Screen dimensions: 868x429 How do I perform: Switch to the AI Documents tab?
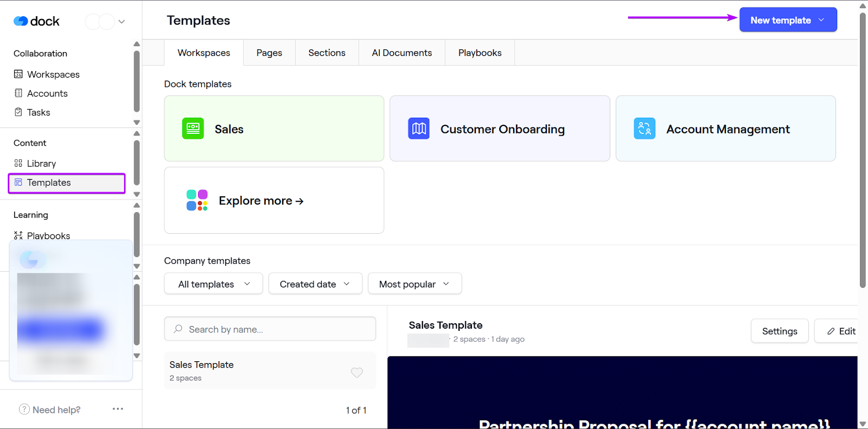pos(402,53)
